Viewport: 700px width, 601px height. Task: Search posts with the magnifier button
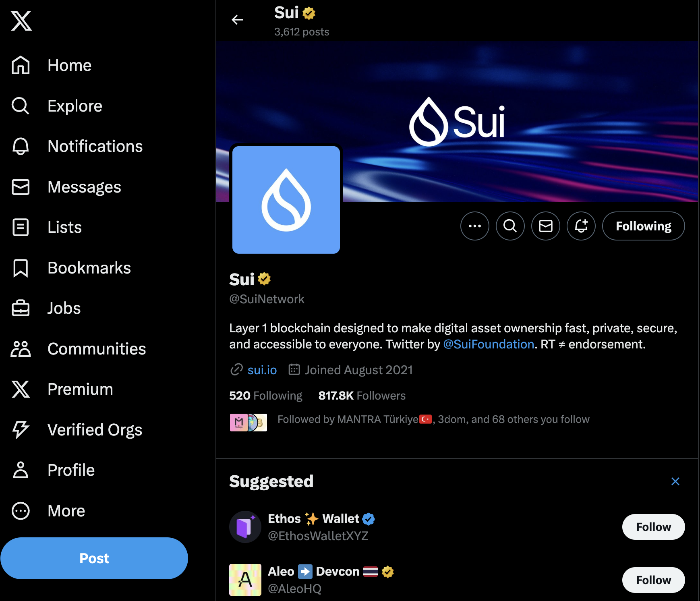[x=510, y=226]
